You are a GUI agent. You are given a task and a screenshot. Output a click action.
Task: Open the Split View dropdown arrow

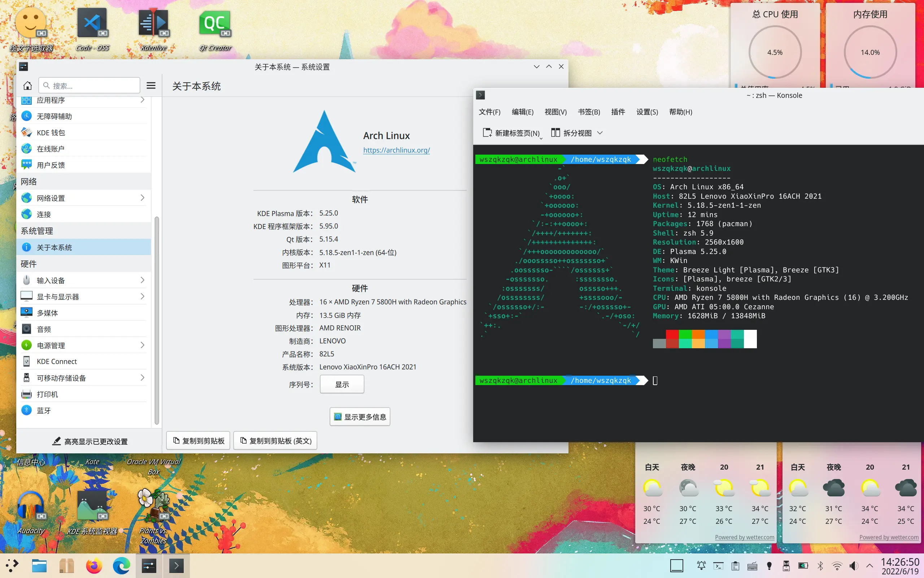(x=600, y=133)
